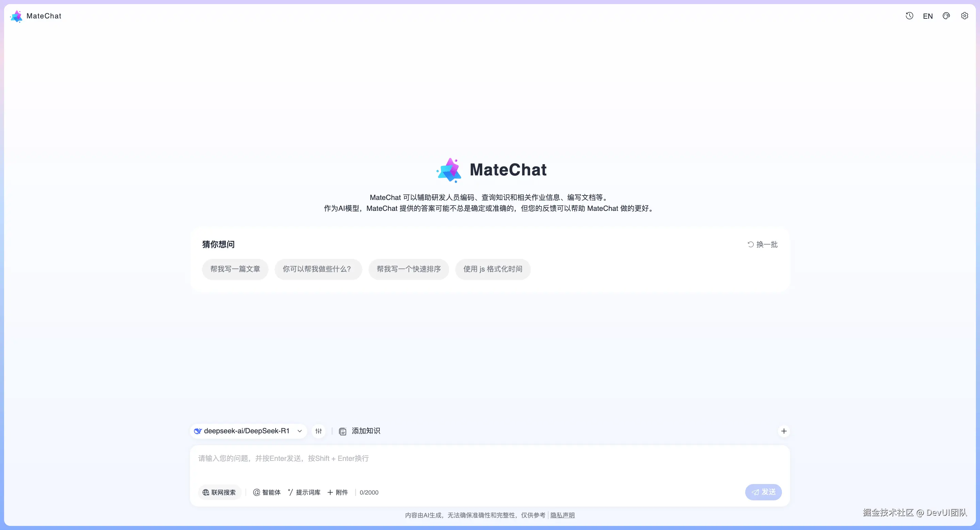Open the theme palette icon
Screen dimensions: 980x530
point(946,16)
